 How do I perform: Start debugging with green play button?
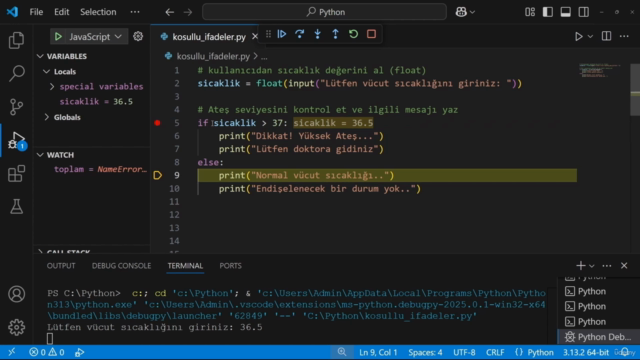[x=58, y=37]
